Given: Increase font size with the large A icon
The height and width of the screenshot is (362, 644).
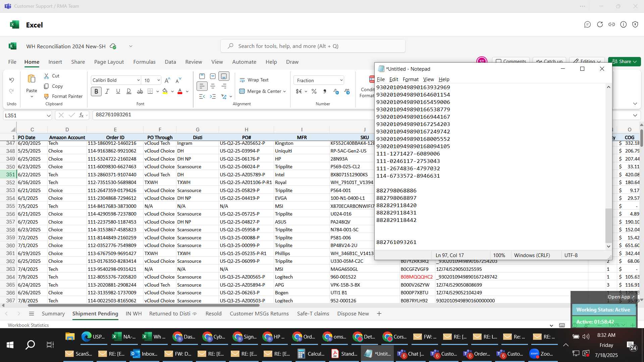Looking at the screenshot, I should pyautogui.click(x=167, y=80).
